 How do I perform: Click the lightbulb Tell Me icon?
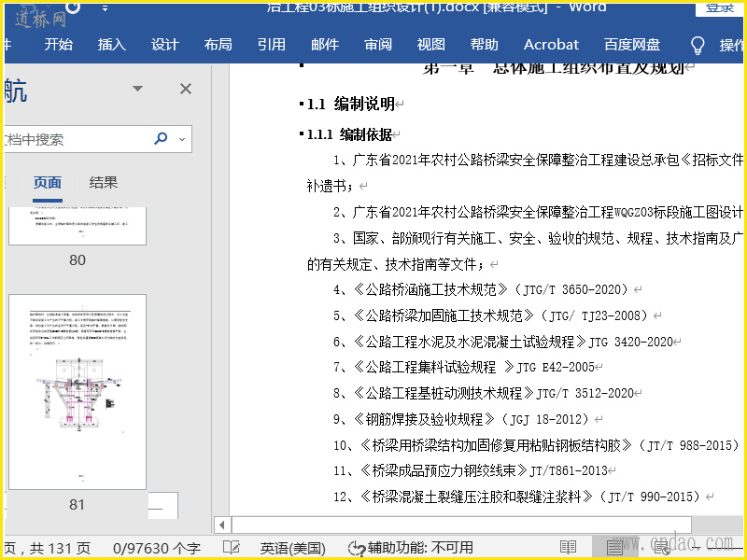coord(697,45)
